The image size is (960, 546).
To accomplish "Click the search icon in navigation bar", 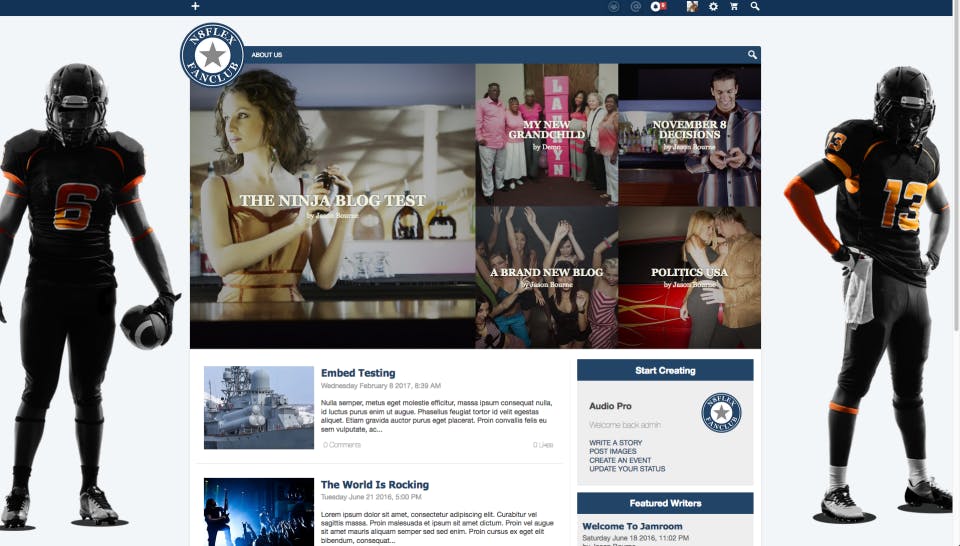I will pyautogui.click(x=752, y=54).
